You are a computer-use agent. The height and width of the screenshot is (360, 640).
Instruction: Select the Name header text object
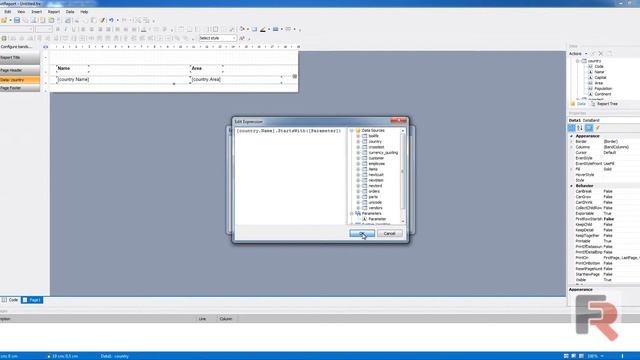(73, 69)
